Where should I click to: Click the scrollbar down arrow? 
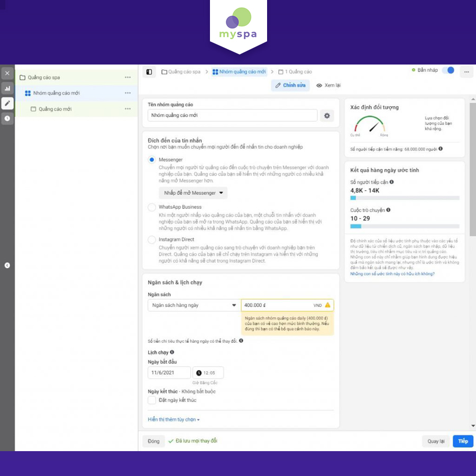(473, 426)
